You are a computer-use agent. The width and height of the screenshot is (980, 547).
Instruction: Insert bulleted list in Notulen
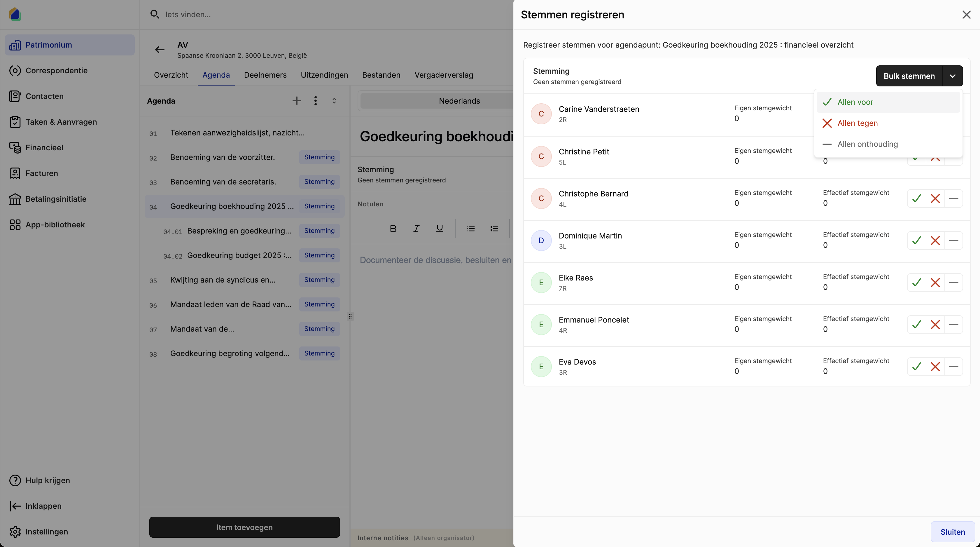coord(470,228)
